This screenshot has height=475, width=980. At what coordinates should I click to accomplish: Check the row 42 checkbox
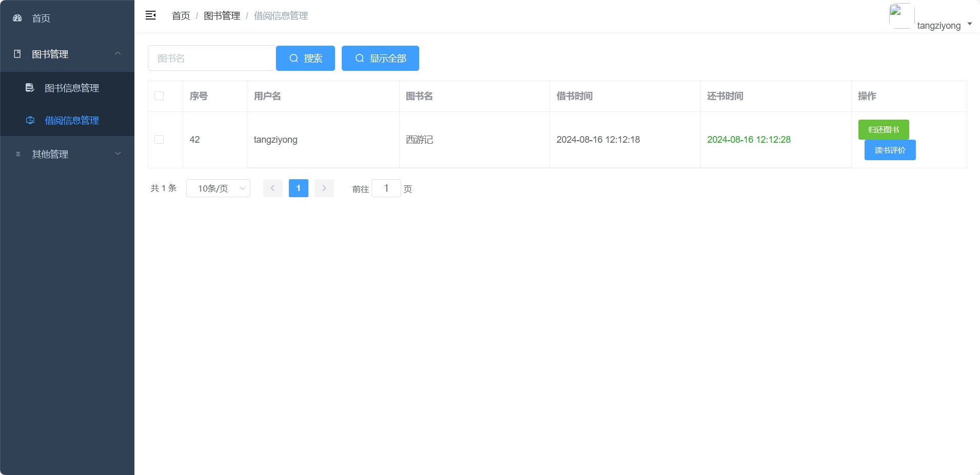tap(159, 140)
